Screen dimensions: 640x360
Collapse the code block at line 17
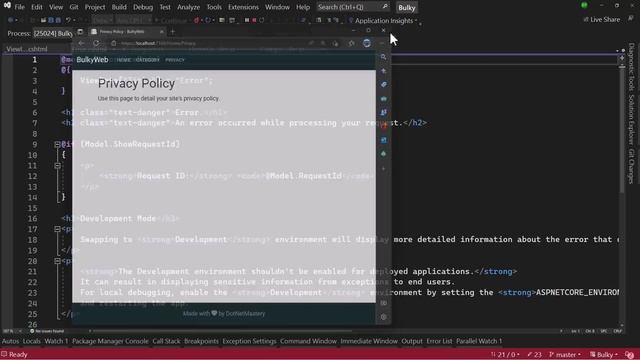(x=58, y=229)
